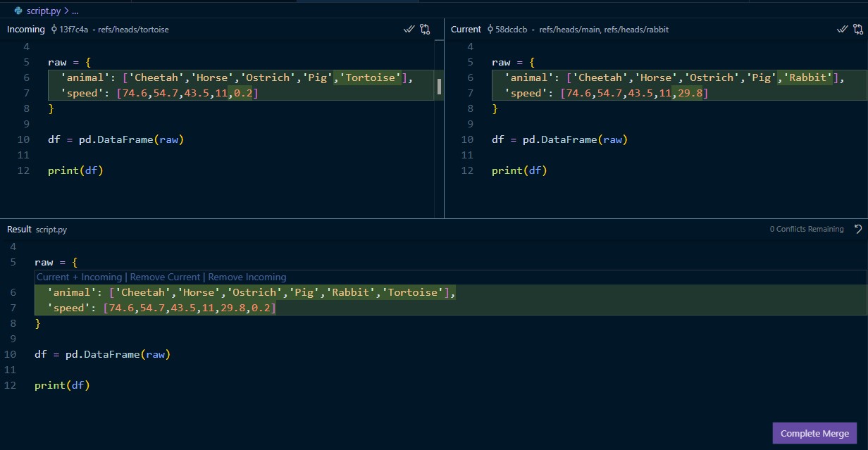Click the Current + Incoming code lens
Viewport: 868px width, 450px height.
(79, 277)
